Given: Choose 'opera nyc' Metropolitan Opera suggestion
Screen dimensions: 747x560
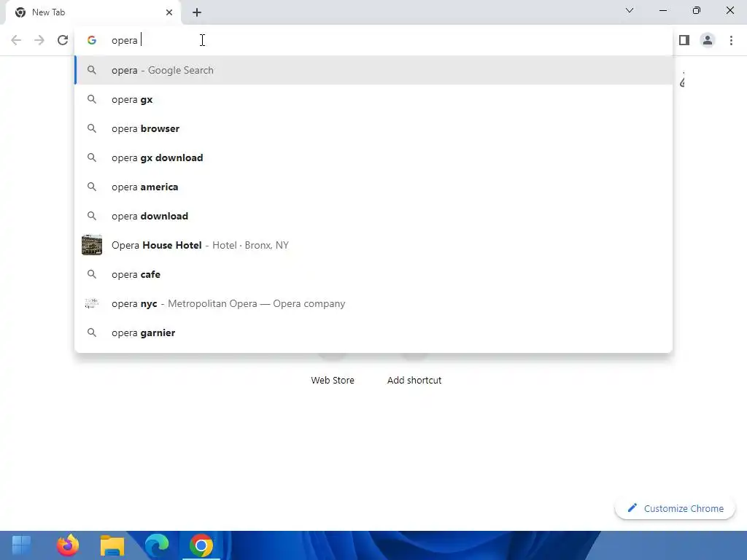Looking at the screenshot, I should [373, 303].
